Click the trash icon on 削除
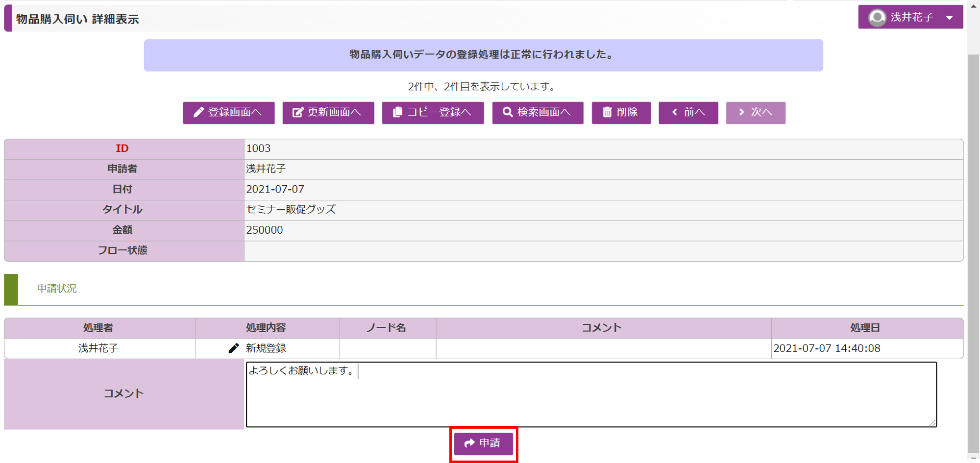 (x=607, y=112)
